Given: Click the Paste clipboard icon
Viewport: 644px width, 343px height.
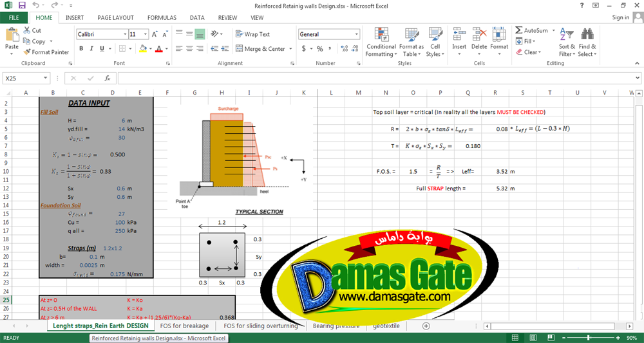Looking at the screenshot, I should pos(12,34).
